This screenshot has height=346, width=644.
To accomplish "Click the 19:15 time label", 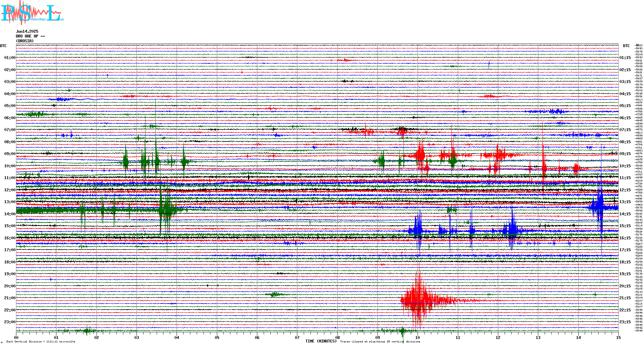I will 625,274.
